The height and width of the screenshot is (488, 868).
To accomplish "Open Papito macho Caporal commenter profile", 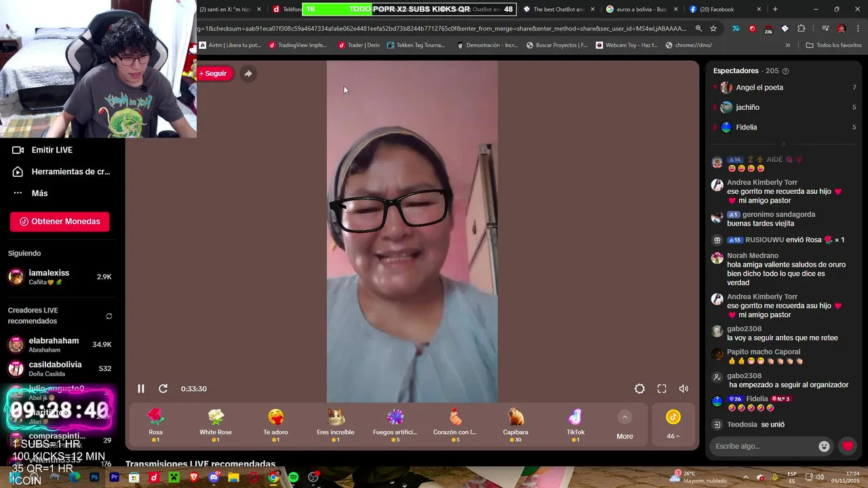I will click(x=764, y=352).
